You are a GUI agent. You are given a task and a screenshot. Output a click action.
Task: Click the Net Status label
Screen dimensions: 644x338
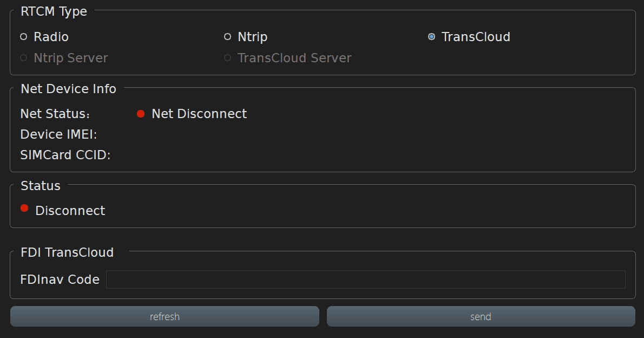point(55,114)
